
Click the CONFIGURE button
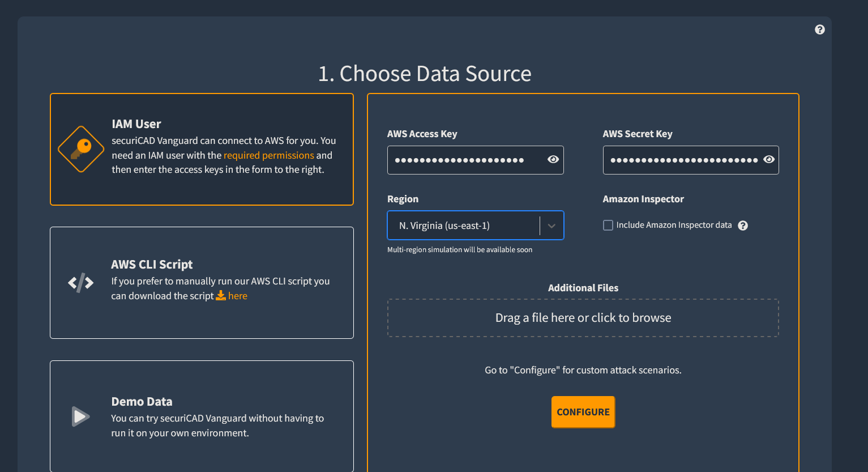(583, 412)
